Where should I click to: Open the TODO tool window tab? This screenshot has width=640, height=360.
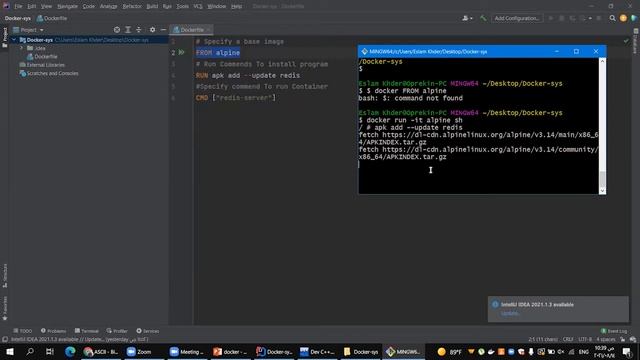tap(22, 331)
